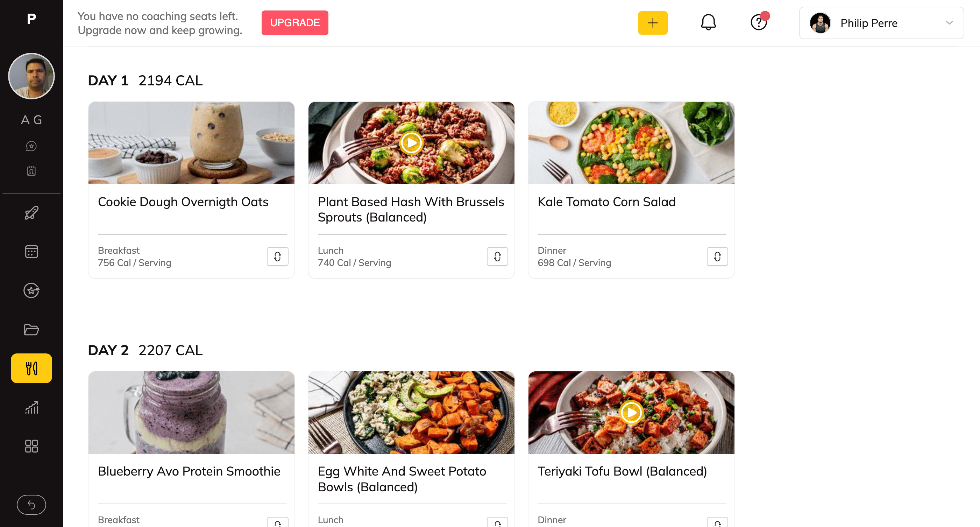The image size is (980, 527).
Task: Play the Plant Based Hash recipe video
Action: [x=411, y=143]
